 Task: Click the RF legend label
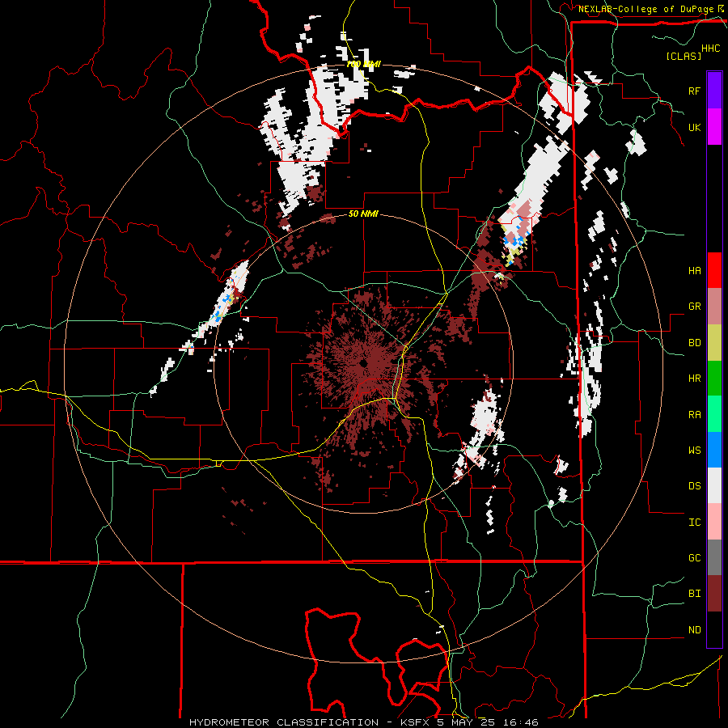point(694,91)
